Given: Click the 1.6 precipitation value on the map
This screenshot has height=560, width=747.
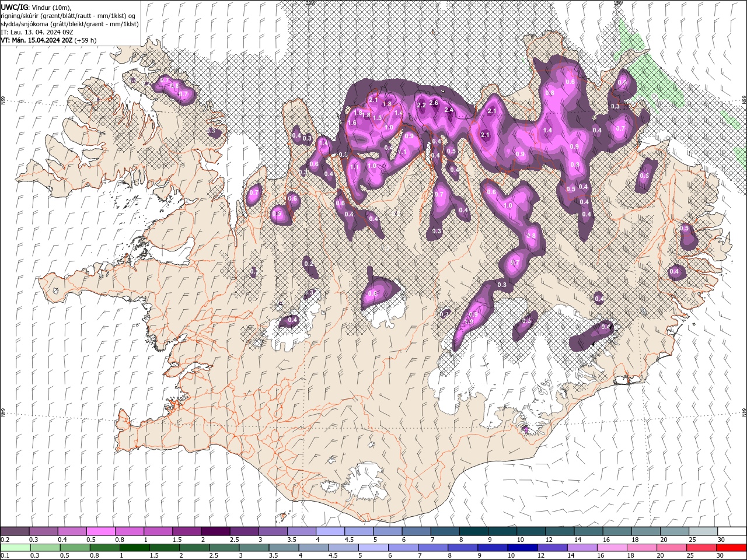Looking at the screenshot, I should 352,123.
